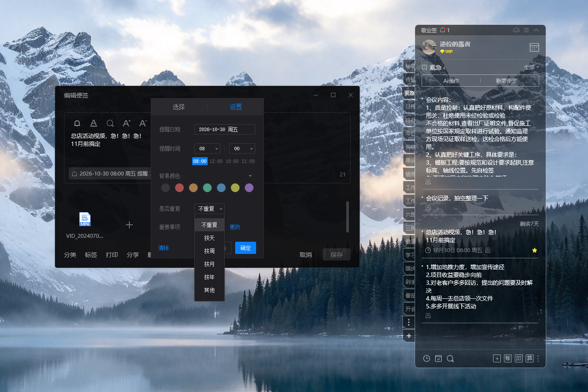Choose 按天 in repeat list
588x392 pixels.
tap(210, 238)
